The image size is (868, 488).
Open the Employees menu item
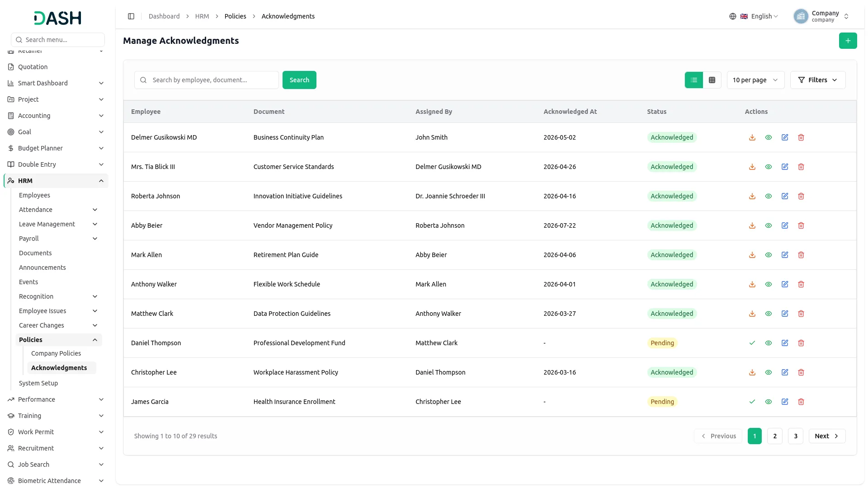[34, 195]
